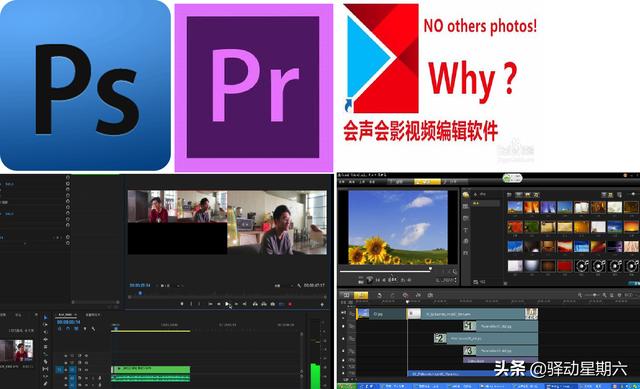Toggle first effect reset circle in effect controls
The image size is (640, 389).
[68, 178]
